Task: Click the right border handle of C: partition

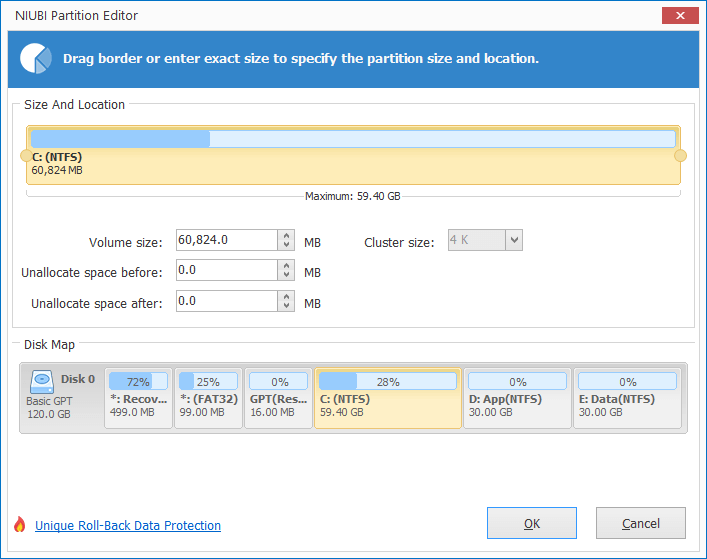Action: pos(680,156)
